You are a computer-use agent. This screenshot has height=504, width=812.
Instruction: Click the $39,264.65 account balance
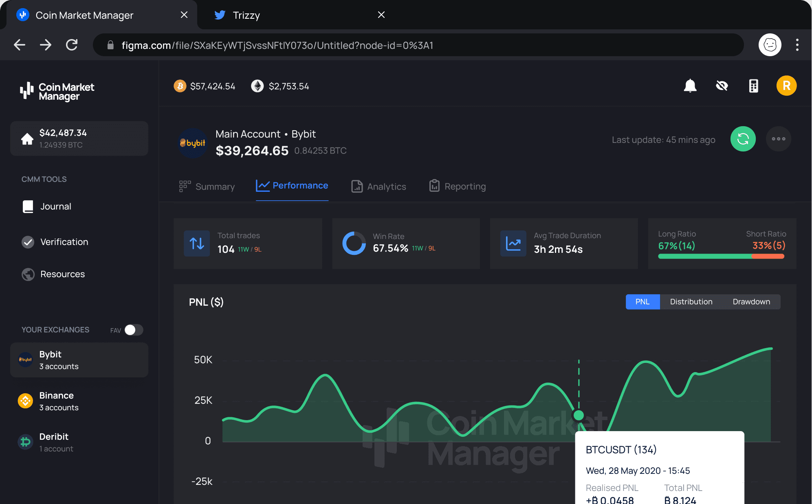click(252, 151)
